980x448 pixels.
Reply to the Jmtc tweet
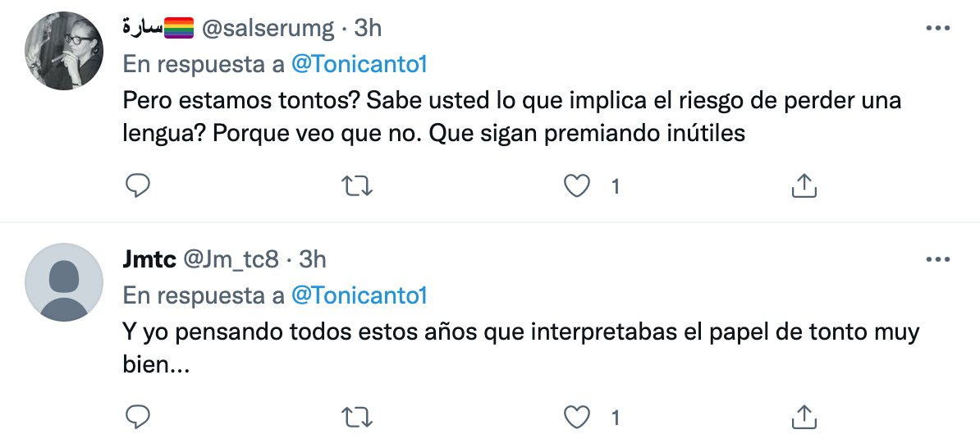(x=137, y=418)
